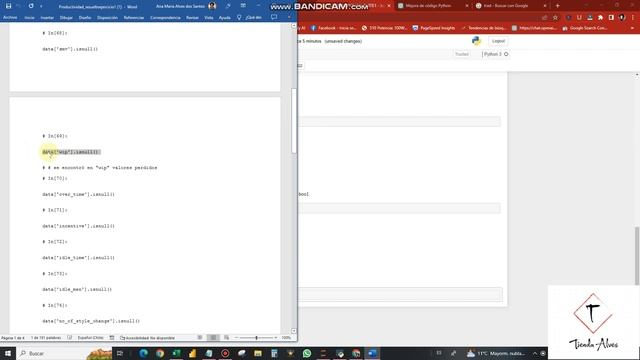Open Excel from the taskbar
Image resolution: width=640 pixels, height=360 pixels.
click(176, 353)
